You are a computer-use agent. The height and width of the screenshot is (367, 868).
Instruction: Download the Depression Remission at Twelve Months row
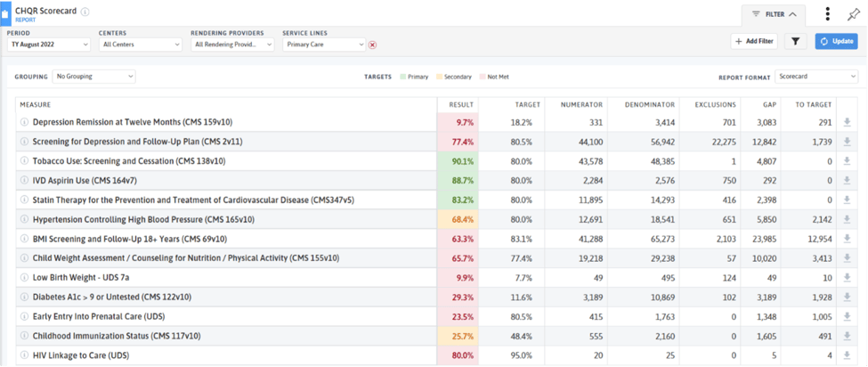click(846, 122)
